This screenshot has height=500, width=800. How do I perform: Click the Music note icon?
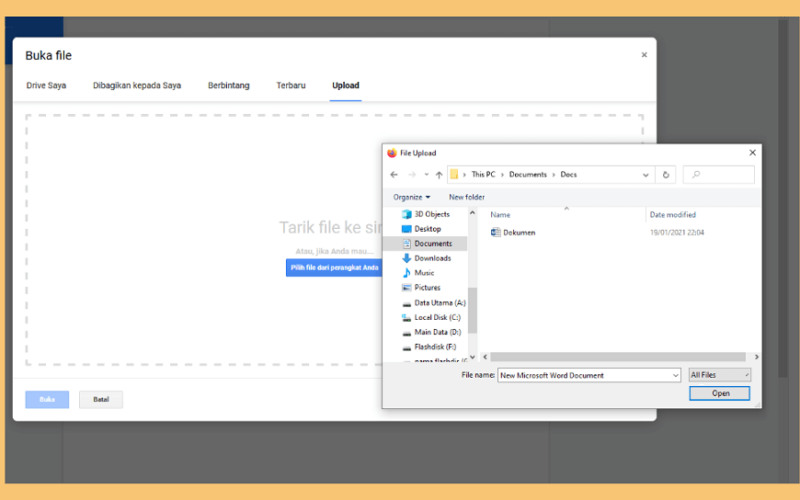tap(407, 273)
